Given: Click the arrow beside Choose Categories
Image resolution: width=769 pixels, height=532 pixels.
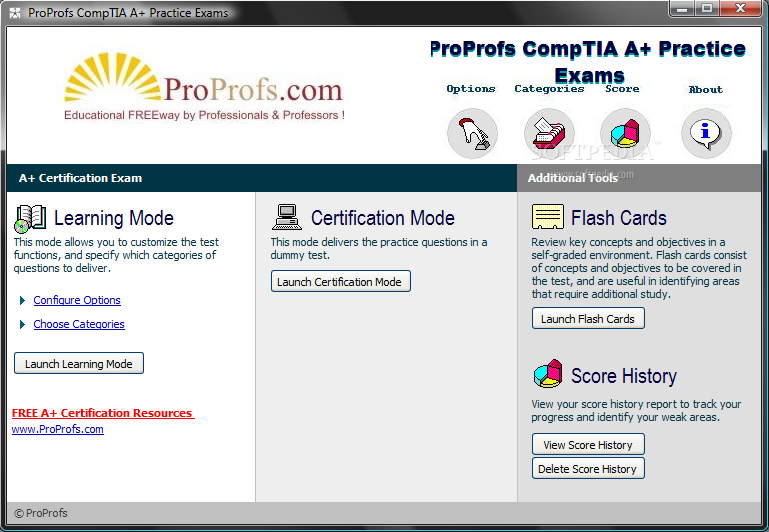Looking at the screenshot, I should point(22,324).
